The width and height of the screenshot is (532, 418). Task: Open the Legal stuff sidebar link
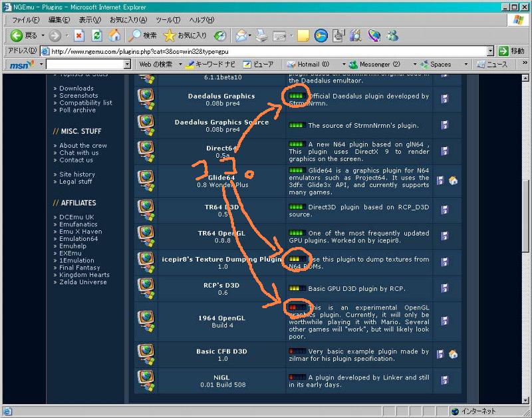click(76, 182)
